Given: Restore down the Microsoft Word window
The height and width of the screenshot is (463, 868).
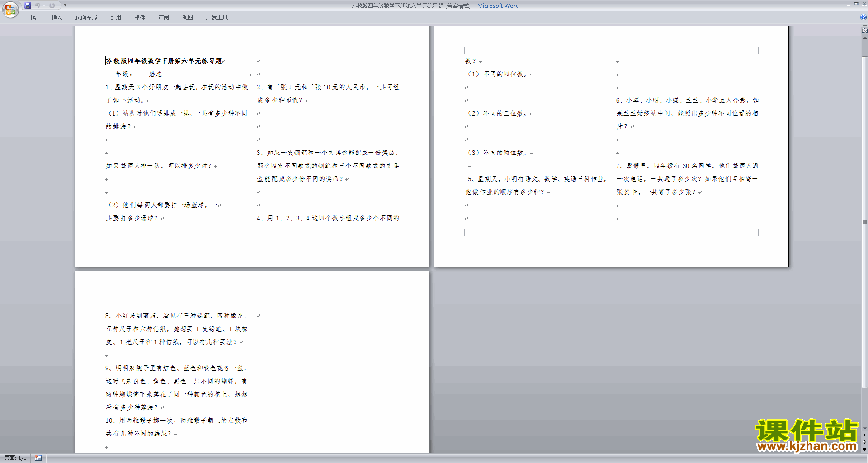Looking at the screenshot, I should pos(856,4).
